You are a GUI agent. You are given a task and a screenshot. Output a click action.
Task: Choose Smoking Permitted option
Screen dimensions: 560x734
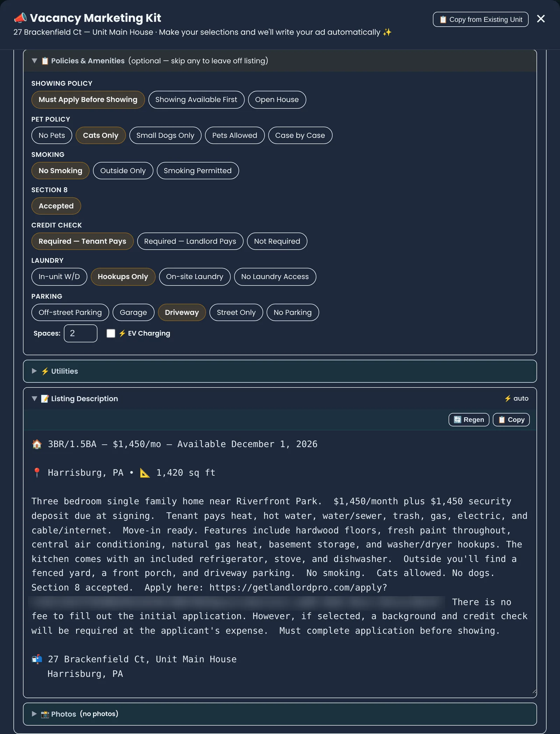(x=198, y=171)
